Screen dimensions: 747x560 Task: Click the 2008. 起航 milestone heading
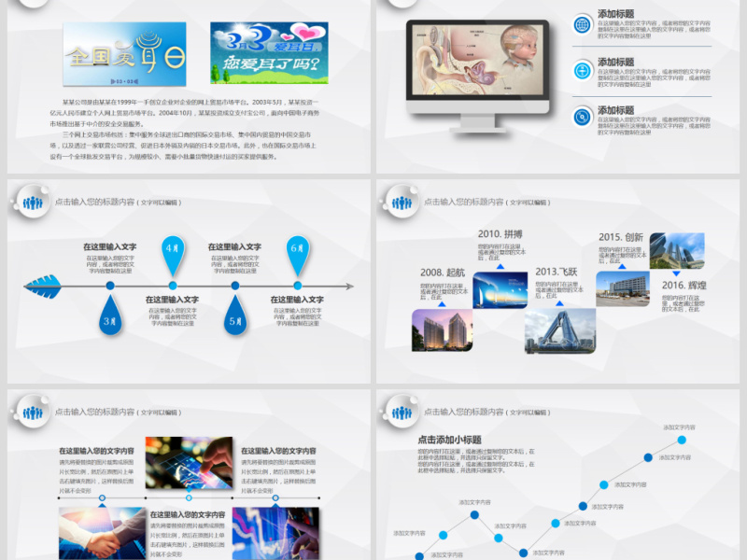pyautogui.click(x=439, y=272)
